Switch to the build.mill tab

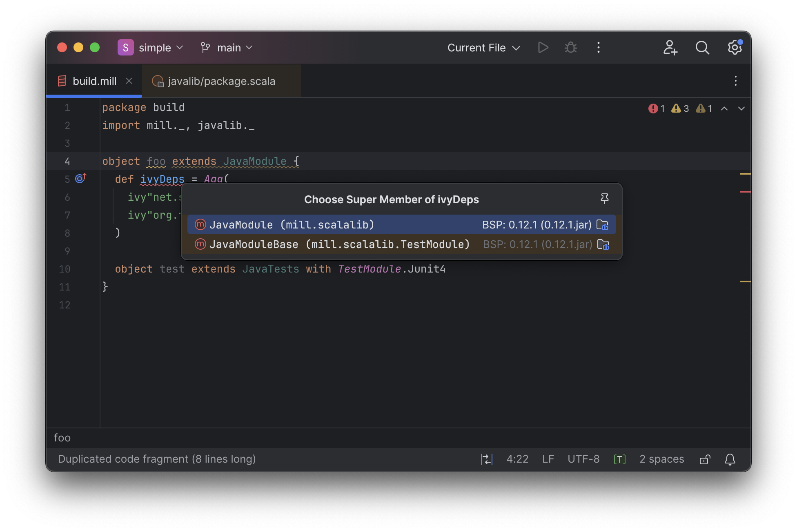[94, 81]
